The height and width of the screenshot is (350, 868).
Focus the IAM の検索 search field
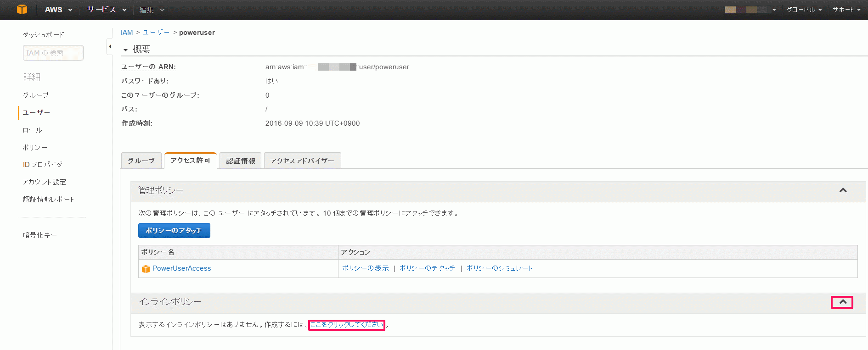click(53, 53)
